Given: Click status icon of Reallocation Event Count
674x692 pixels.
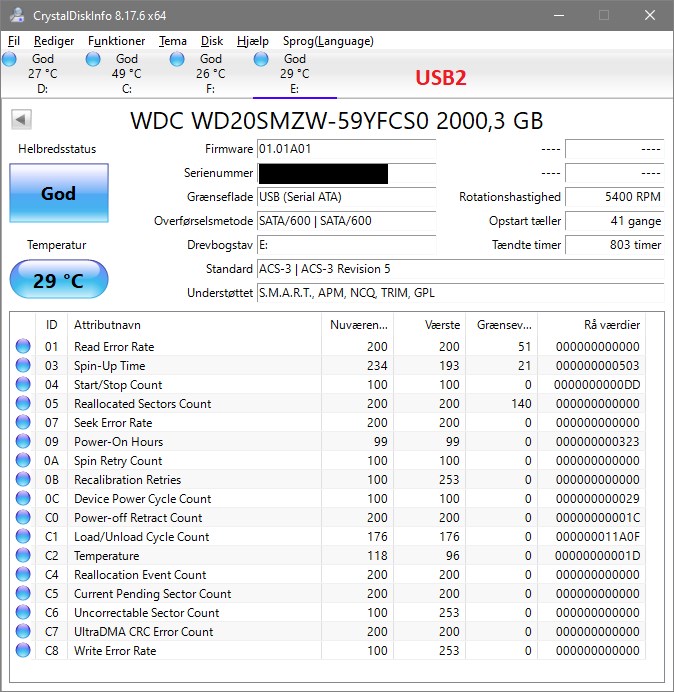Looking at the screenshot, I should click(x=23, y=574).
